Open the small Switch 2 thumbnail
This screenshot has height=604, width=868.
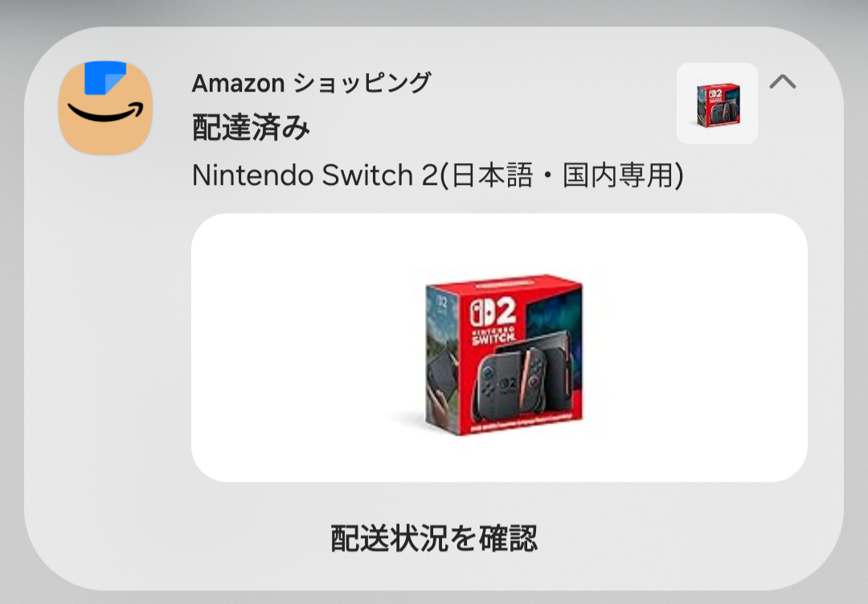click(718, 104)
